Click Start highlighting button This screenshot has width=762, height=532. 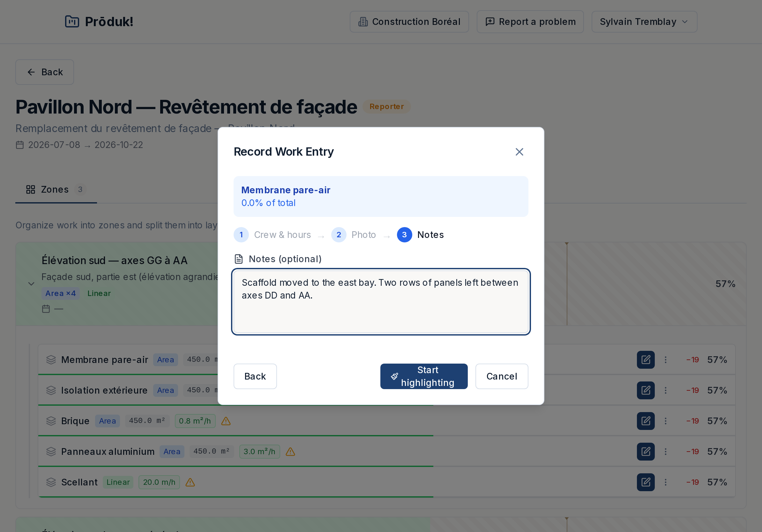click(424, 376)
